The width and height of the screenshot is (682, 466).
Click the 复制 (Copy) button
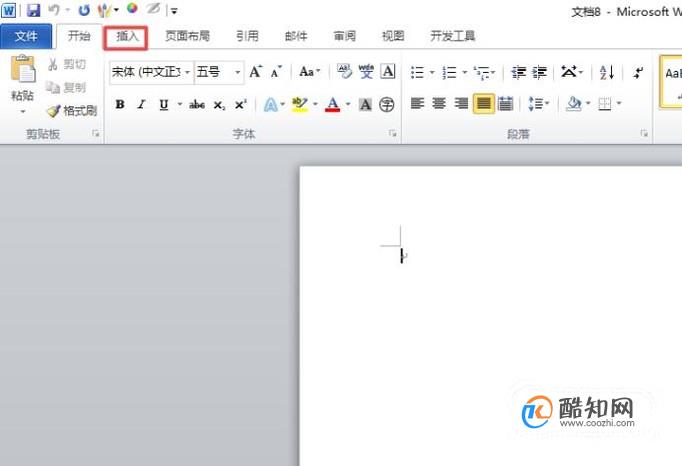point(67,87)
